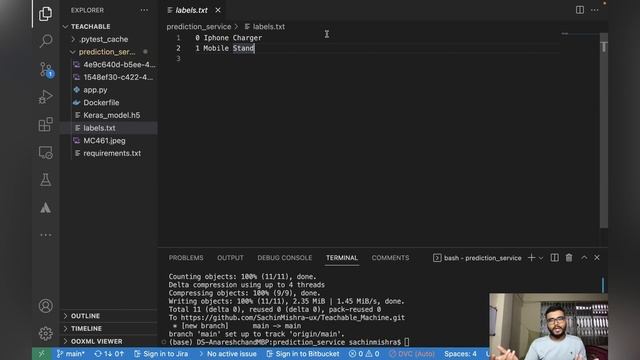This screenshot has height=360, width=640.
Task: Open the Testing beaker icon
Action: (x=46, y=180)
